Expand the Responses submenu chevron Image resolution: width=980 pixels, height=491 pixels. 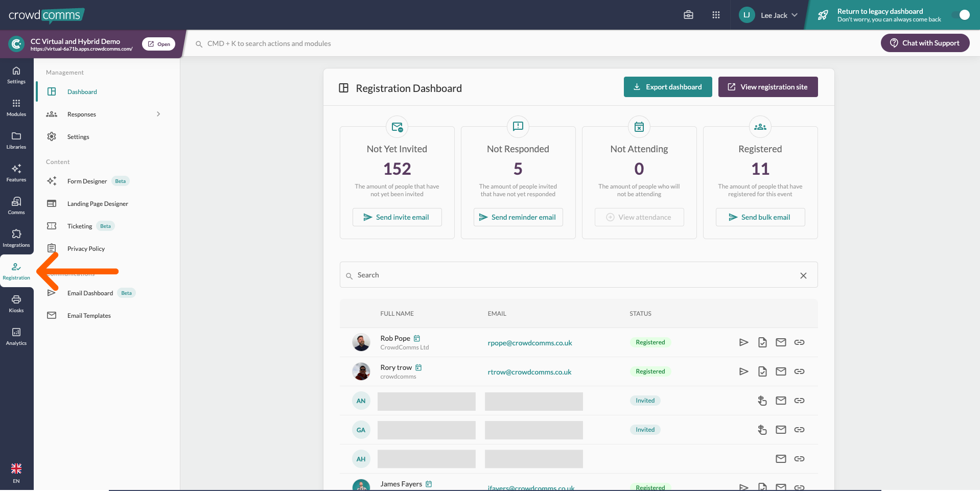click(x=158, y=114)
